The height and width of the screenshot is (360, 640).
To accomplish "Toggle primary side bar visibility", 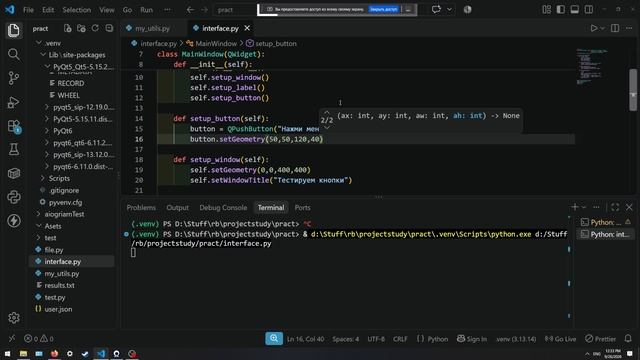I will pyautogui.click(x=561, y=9).
